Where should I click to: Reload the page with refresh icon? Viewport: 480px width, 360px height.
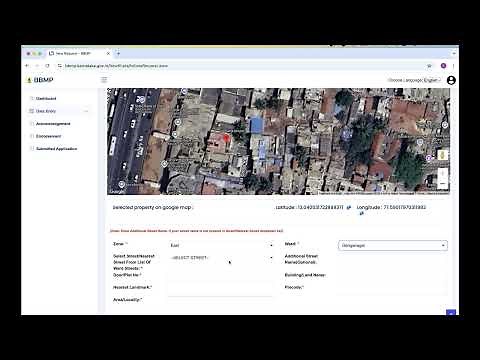coord(47,66)
